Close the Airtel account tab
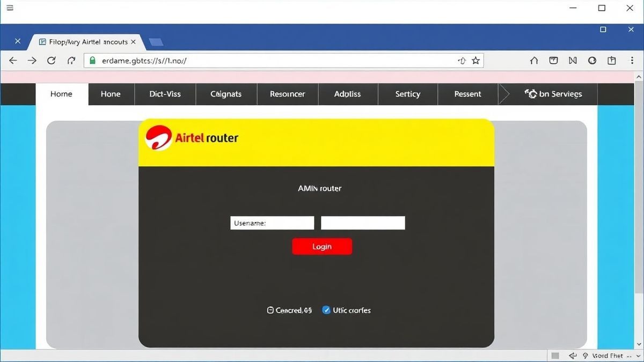 [133, 41]
